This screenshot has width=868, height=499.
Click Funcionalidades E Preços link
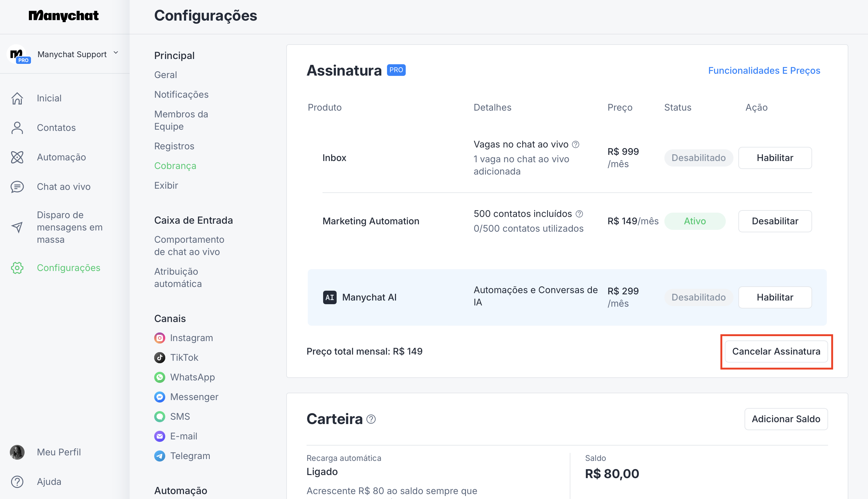pyautogui.click(x=764, y=70)
